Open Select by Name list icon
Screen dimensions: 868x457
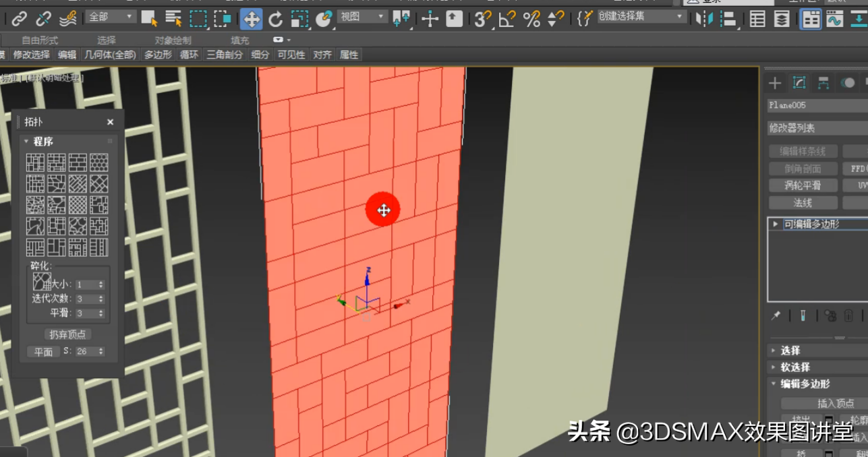tap(173, 19)
